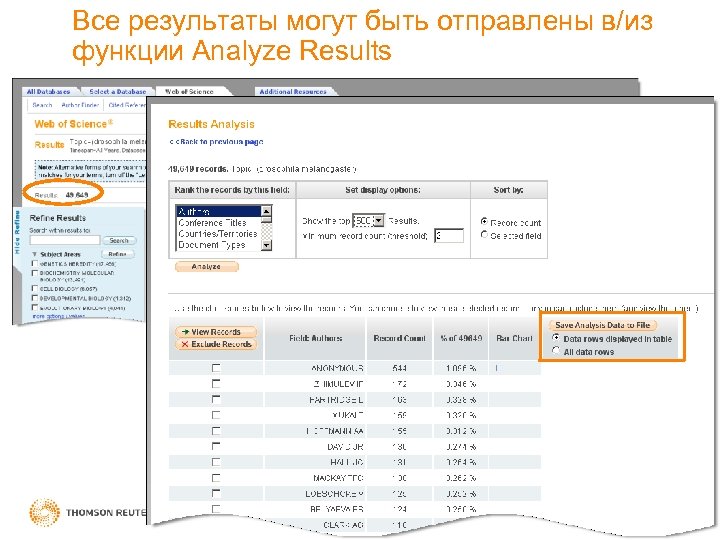
Task: Select Authors in the rank field list
Action: coord(219,211)
